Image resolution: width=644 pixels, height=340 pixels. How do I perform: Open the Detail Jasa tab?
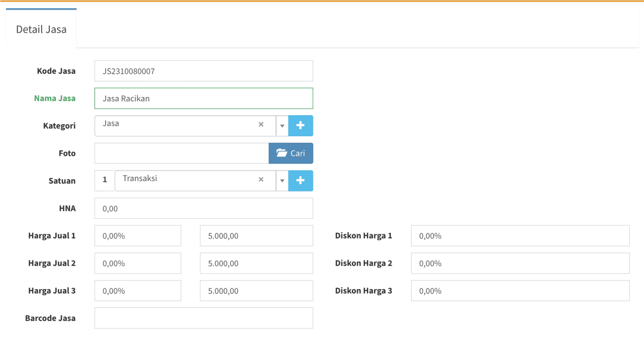(x=41, y=29)
